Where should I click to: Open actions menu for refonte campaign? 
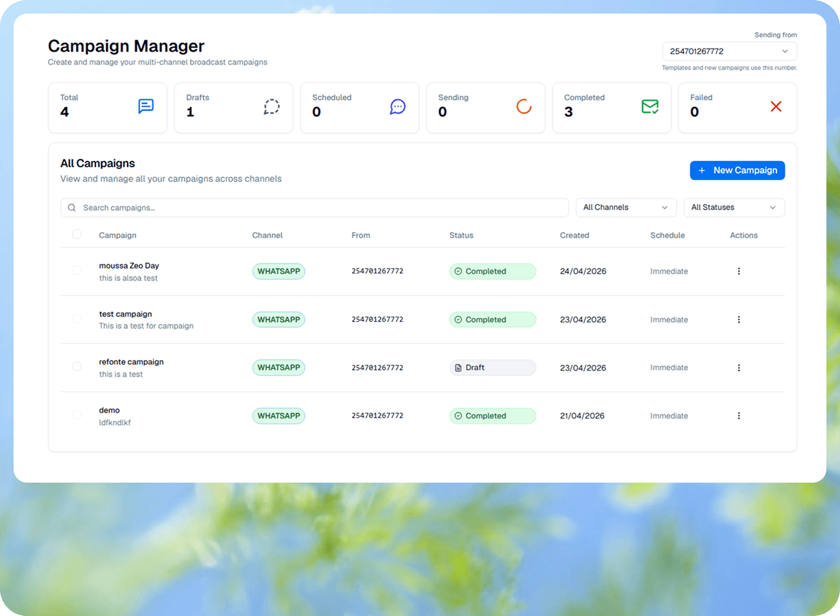(x=739, y=368)
